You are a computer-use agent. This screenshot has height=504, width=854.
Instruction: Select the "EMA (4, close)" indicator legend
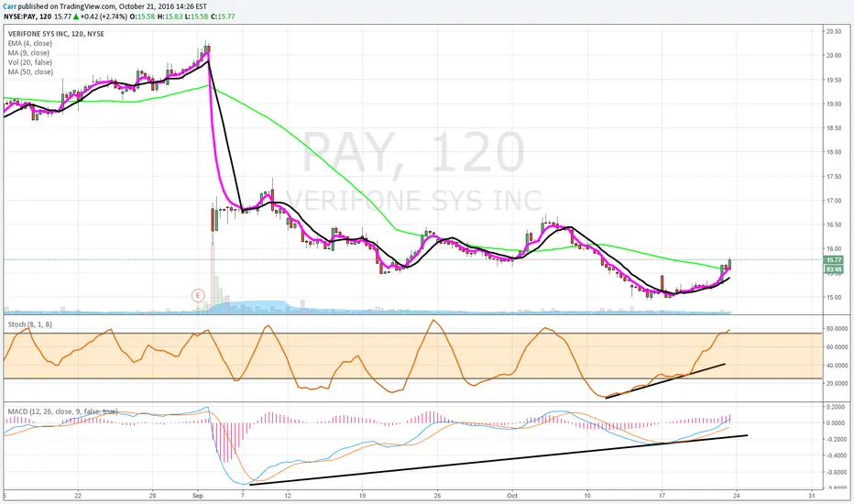[x=30, y=44]
